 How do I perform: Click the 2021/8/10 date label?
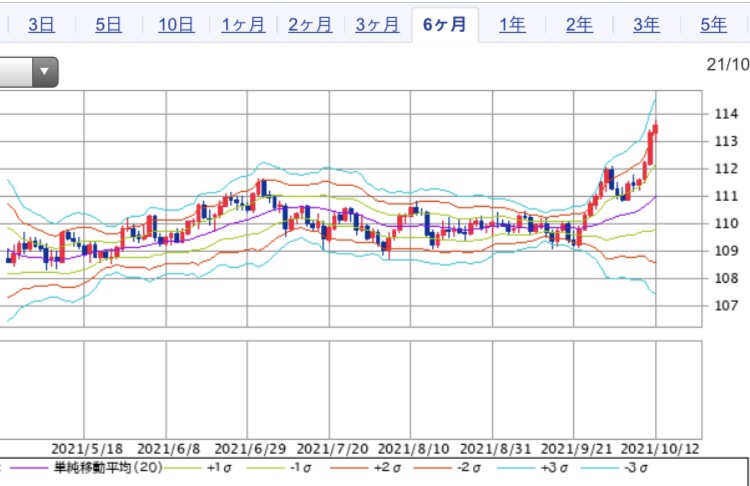pos(414,449)
